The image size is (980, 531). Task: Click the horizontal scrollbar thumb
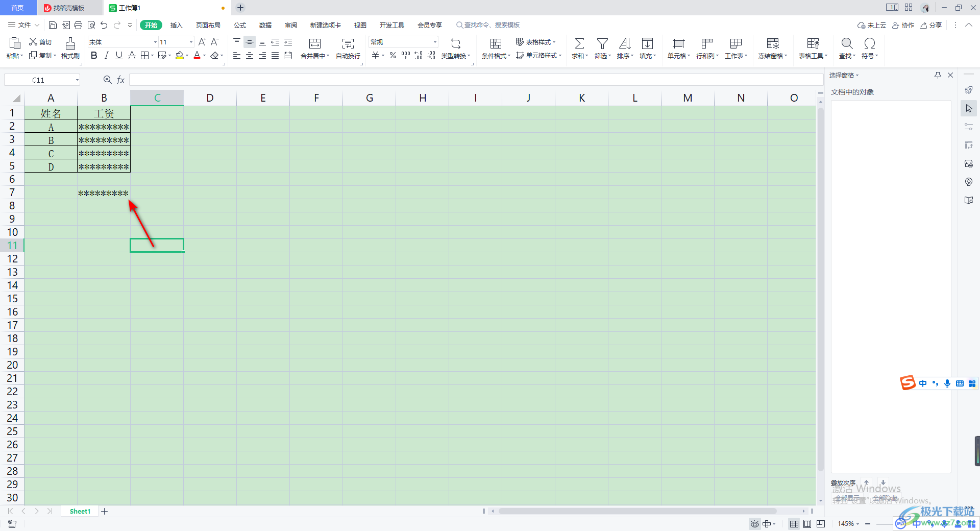[x=638, y=511]
